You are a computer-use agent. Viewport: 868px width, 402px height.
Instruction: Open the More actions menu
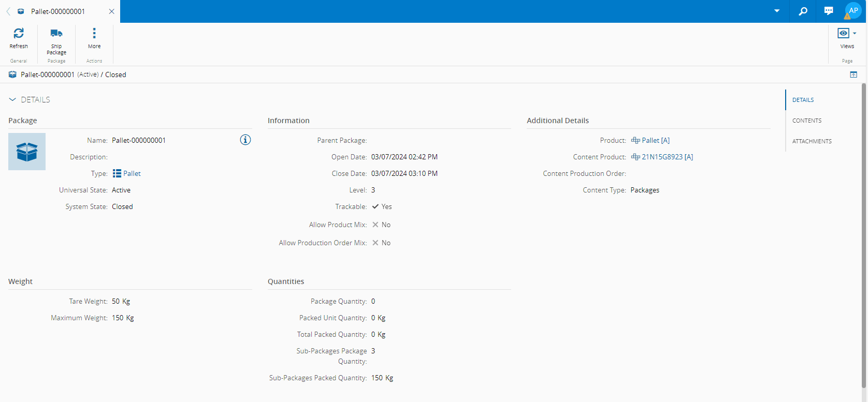click(x=94, y=34)
